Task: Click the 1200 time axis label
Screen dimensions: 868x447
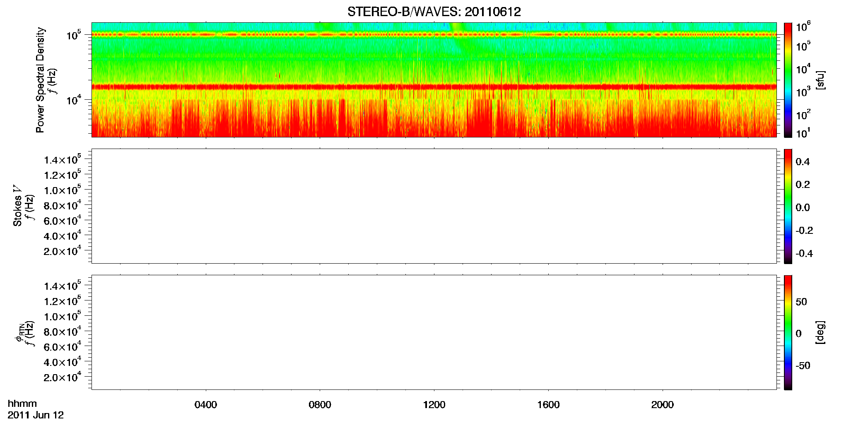Action: point(434,405)
